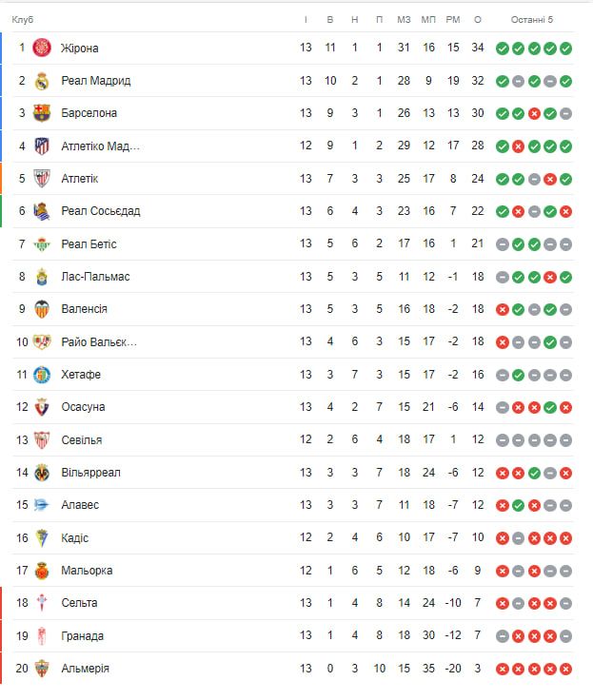Click the Real Betis crest icon
Screen dimensions: 593x700
tap(42, 243)
